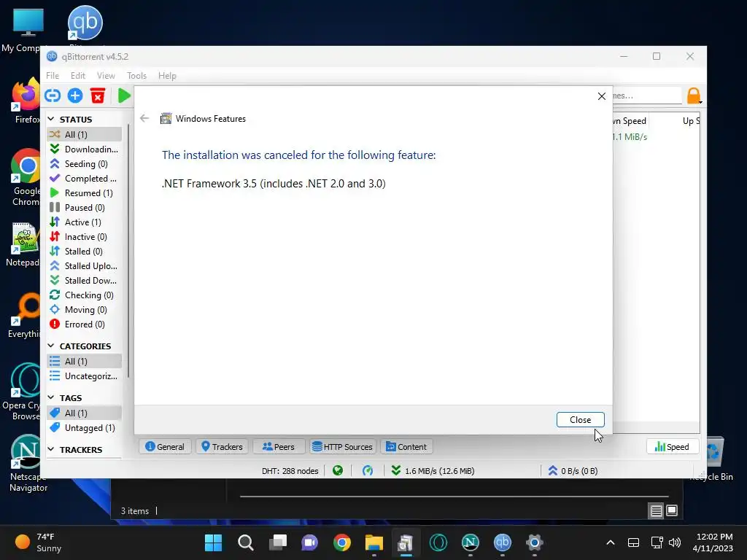Select the Downloading status filter
Image resolution: width=747 pixels, height=560 pixels.
pyautogui.click(x=85, y=149)
